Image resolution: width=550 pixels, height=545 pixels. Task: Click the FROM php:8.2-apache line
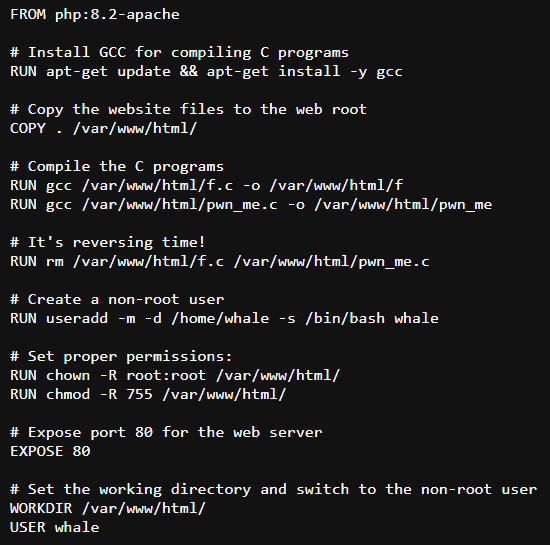(x=95, y=15)
